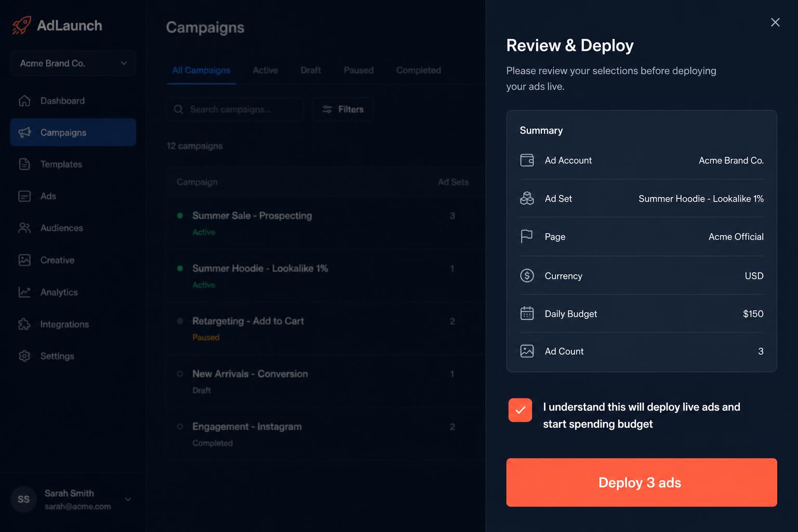
Task: Click the Campaign column header
Action: [x=197, y=182]
